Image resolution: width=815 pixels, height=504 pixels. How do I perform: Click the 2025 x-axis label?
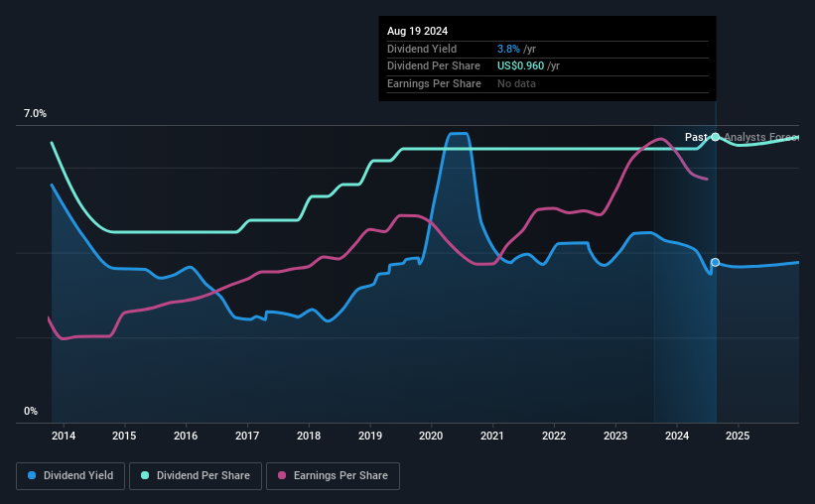(738, 437)
